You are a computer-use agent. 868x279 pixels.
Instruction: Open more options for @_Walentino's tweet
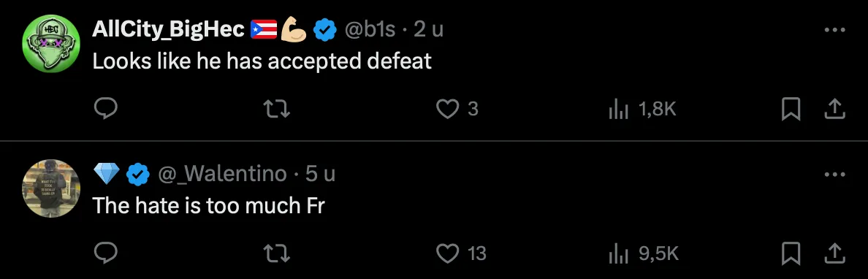[x=835, y=174]
